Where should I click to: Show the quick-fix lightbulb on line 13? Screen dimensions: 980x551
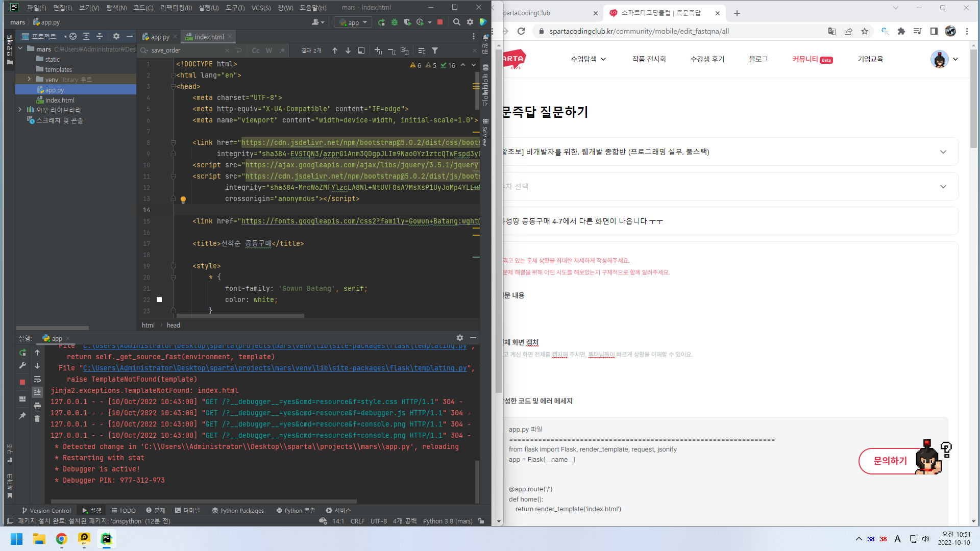click(183, 199)
